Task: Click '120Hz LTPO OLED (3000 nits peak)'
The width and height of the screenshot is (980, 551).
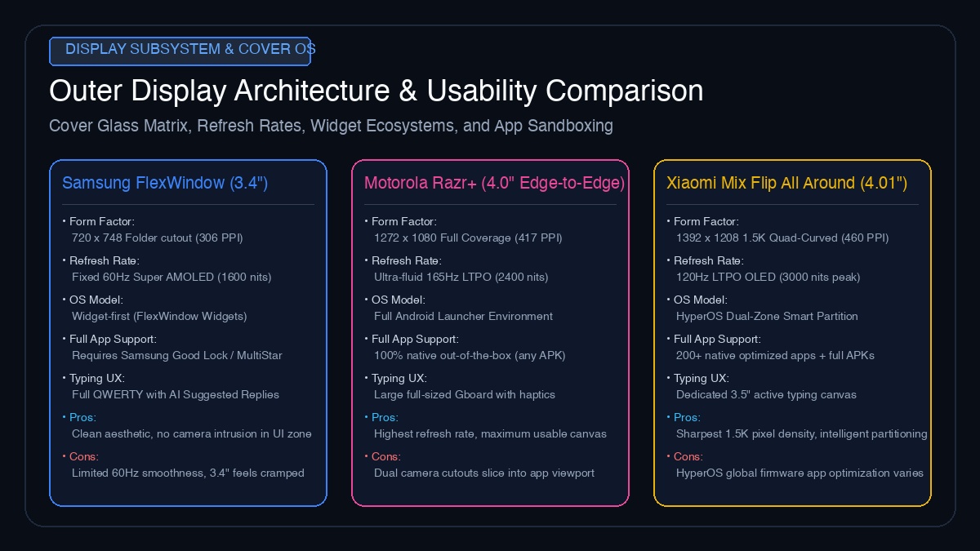Action: point(768,277)
